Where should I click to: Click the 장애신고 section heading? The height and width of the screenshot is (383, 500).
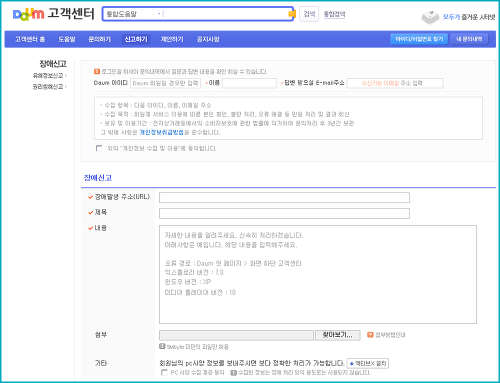pyautogui.click(x=98, y=178)
